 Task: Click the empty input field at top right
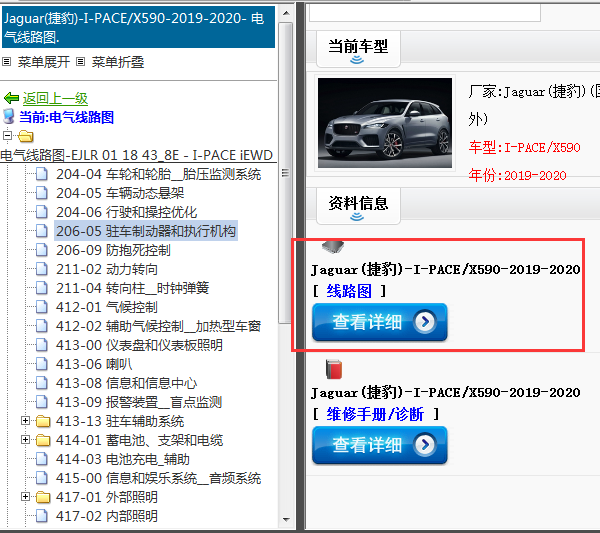click(x=425, y=13)
